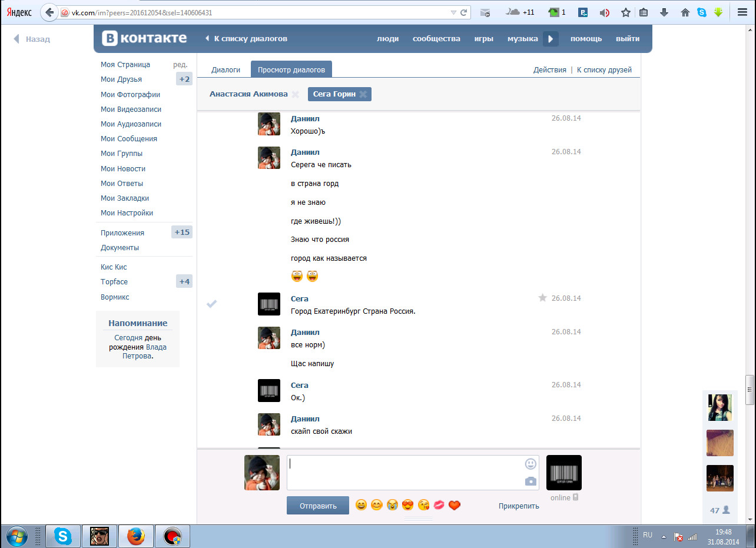756x548 pixels.
Task: Switch to the Диалоги tab
Action: 226,69
